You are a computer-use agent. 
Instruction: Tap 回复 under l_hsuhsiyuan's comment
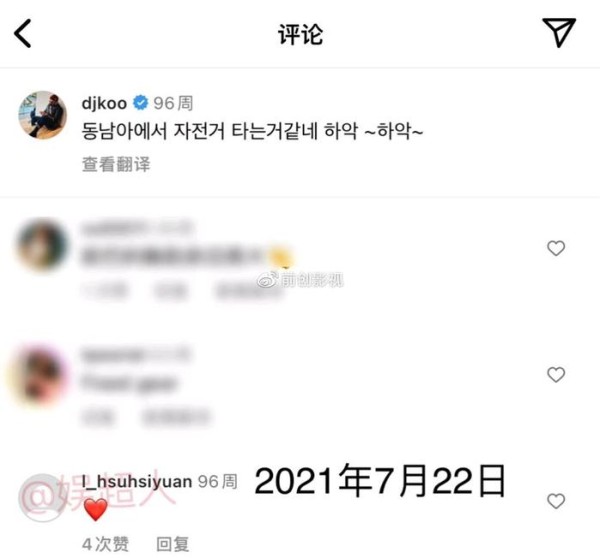tap(173, 544)
